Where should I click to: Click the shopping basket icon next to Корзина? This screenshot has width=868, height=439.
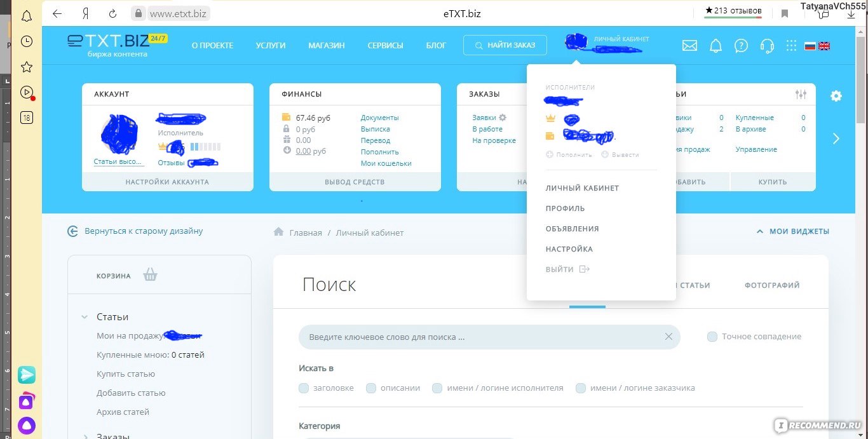click(x=150, y=275)
